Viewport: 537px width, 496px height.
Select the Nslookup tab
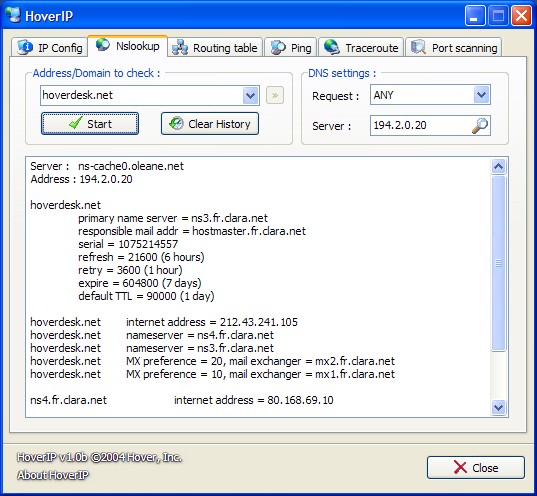[x=128, y=46]
